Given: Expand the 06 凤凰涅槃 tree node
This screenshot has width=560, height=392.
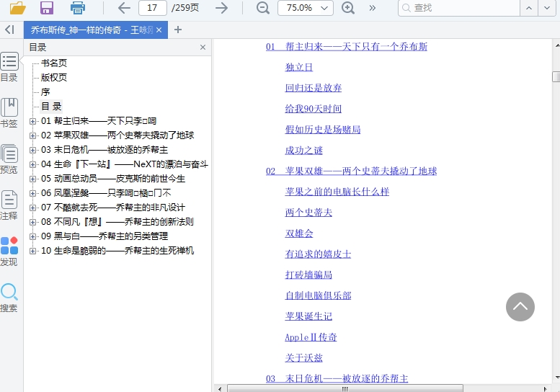Looking at the screenshot, I should (x=32, y=193).
